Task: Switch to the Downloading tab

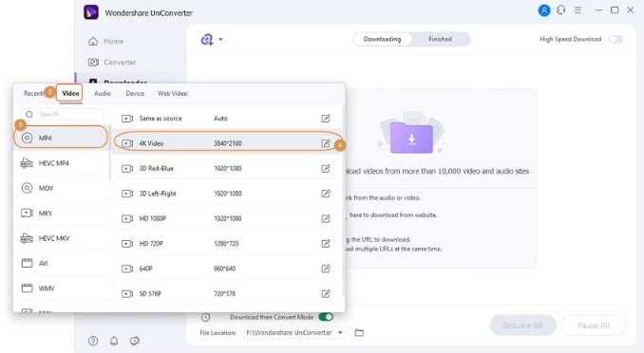Action: click(382, 39)
